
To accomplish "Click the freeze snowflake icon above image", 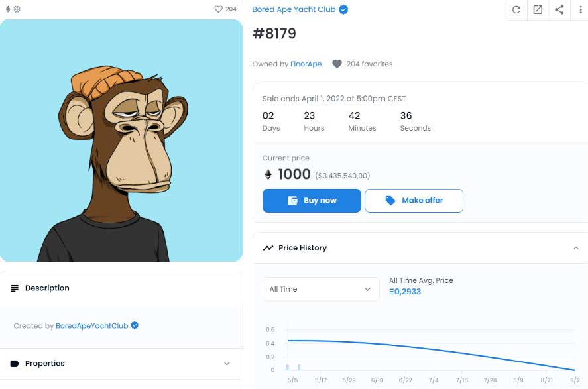I will [17, 9].
